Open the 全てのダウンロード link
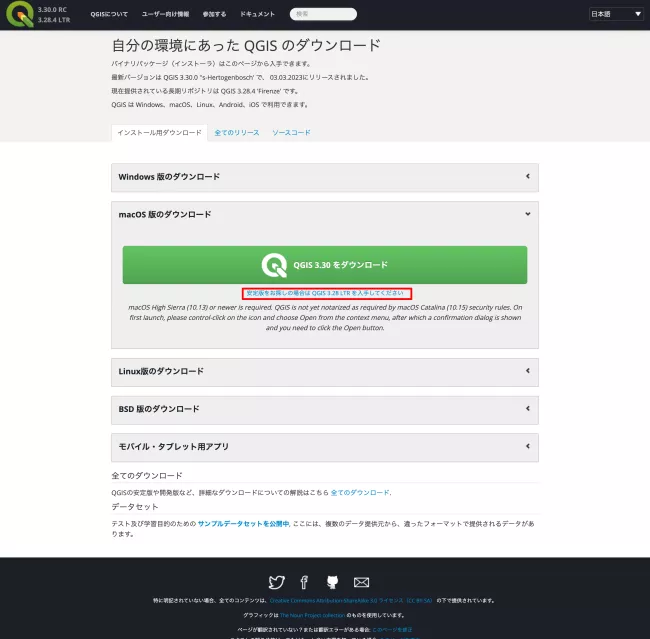Screen dimensions: 650x639 360,493
